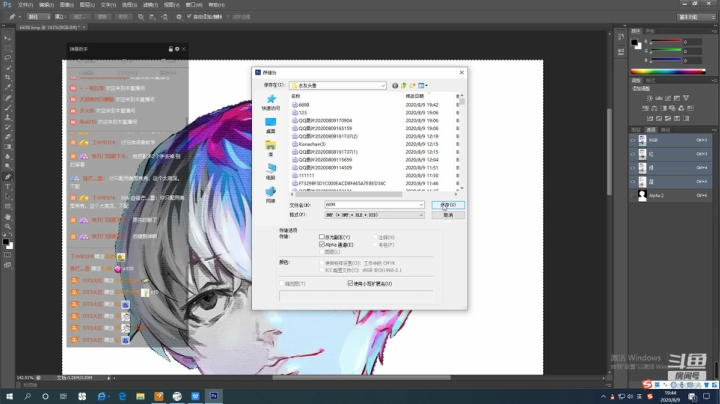
Task: Click 取消 button in save dialog
Action: tap(448, 215)
